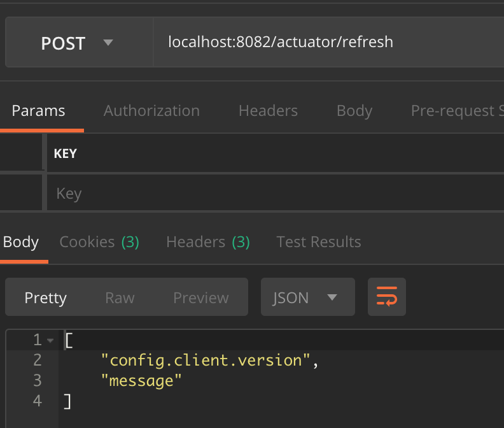Screen dimensions: 504x428
Task: Collapse the array fold arrow on line 1
Action: click(x=50, y=340)
